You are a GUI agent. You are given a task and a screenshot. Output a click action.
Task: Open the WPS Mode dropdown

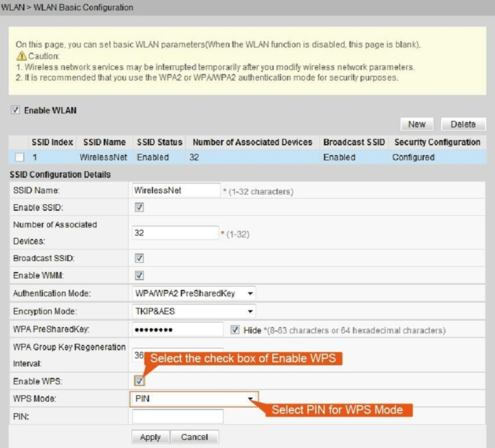click(194, 399)
